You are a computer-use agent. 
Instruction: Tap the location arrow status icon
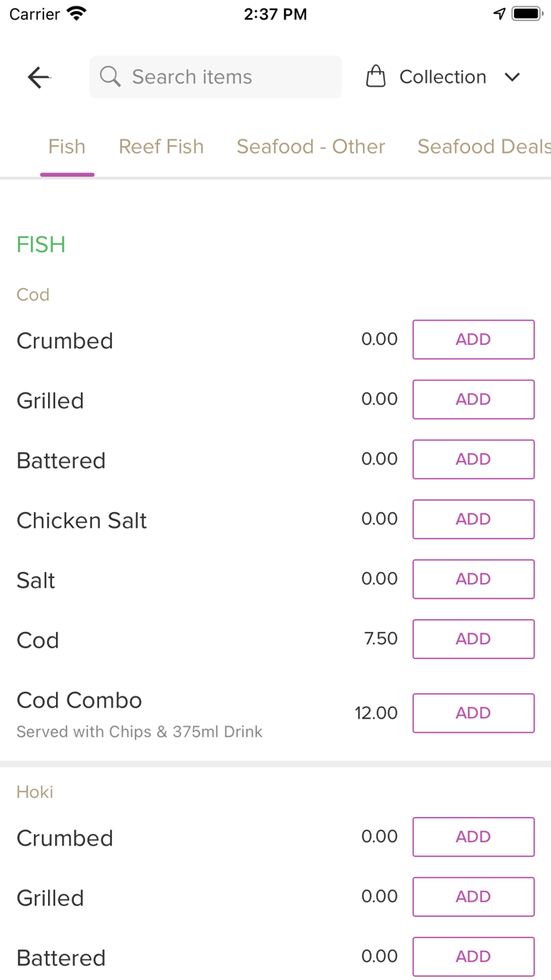click(x=499, y=14)
